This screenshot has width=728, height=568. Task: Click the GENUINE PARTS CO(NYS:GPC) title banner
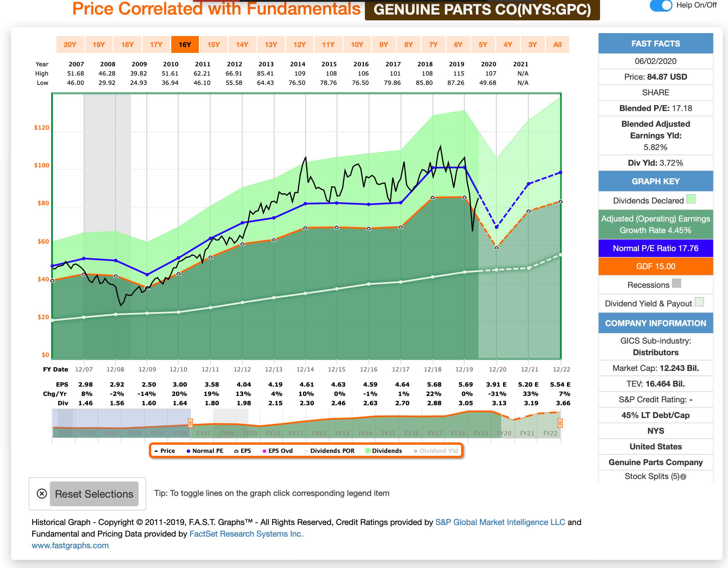click(482, 10)
